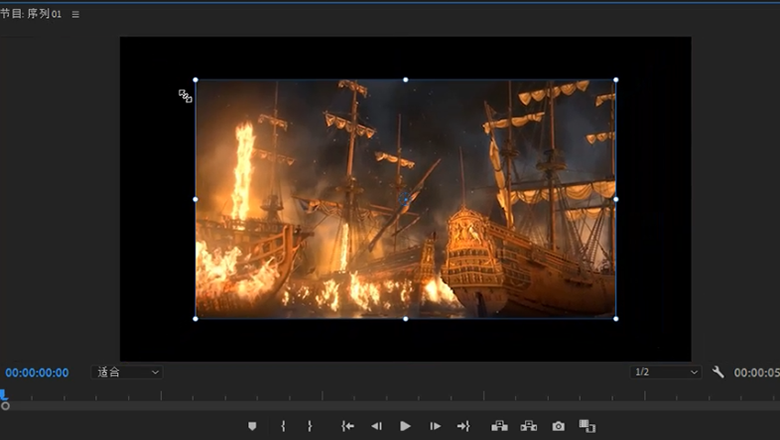Viewport: 780px width, 440px height.
Task: Step back one frame
Action: click(x=377, y=426)
